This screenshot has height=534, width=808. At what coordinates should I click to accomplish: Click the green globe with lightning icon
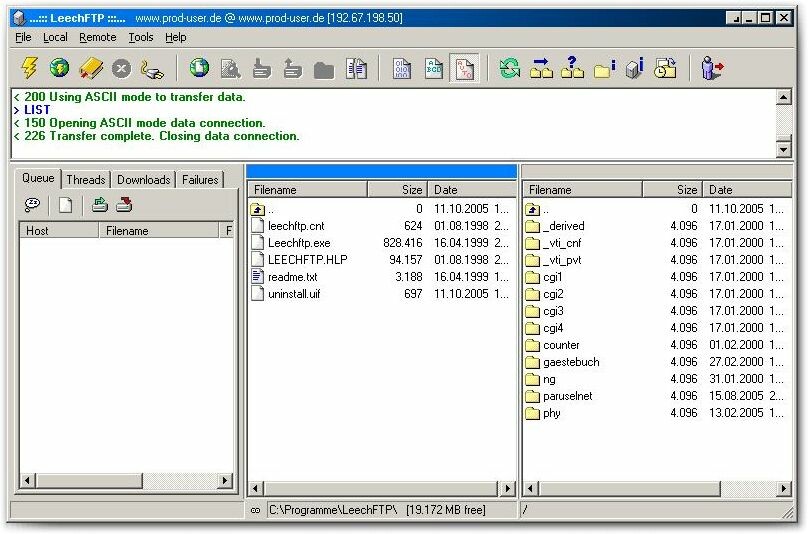59,68
